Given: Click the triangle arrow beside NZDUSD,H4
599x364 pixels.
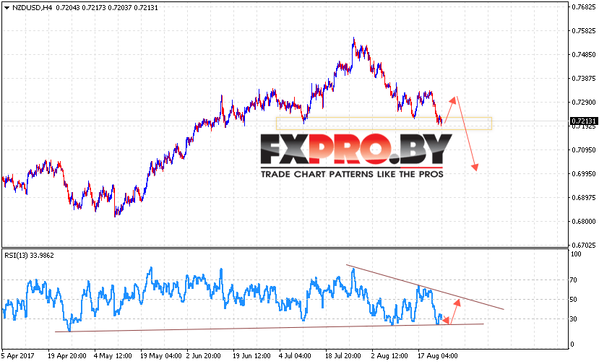Looking at the screenshot, I should point(7,8).
